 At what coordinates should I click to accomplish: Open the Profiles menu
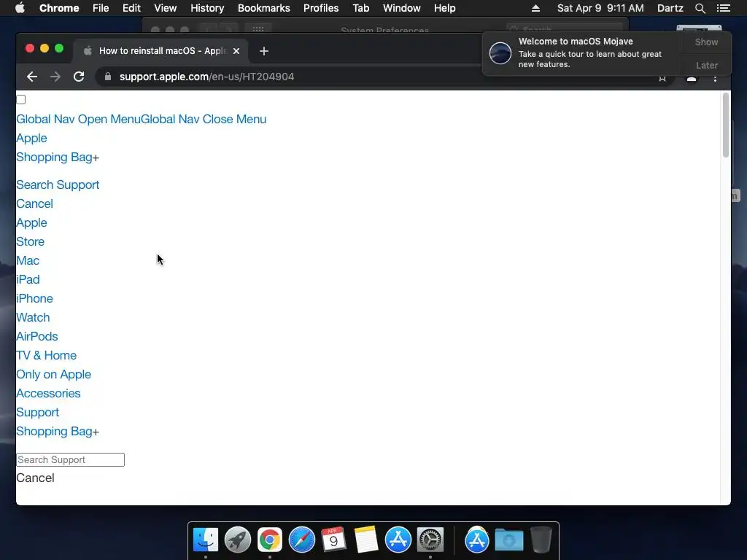point(321,8)
